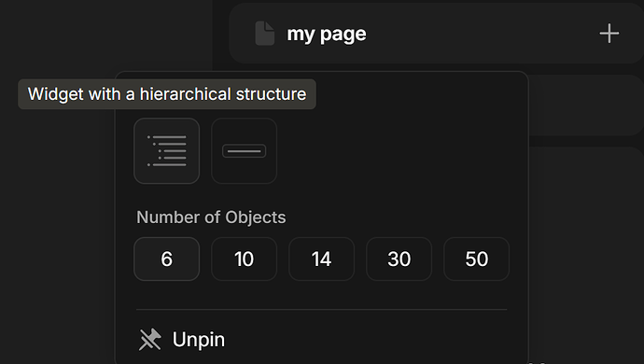Click the plus icon beside my page

coord(609,34)
